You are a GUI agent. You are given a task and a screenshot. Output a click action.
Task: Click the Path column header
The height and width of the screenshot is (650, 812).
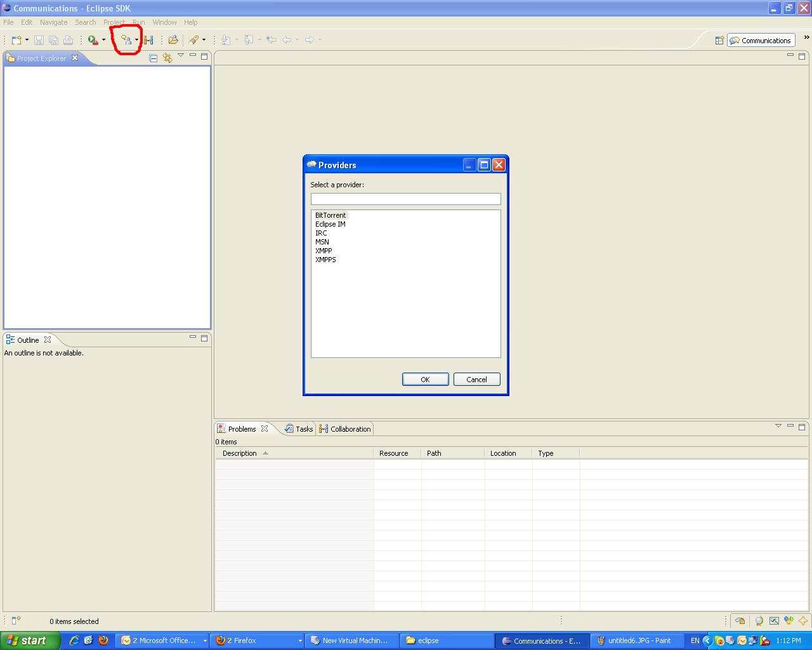tap(453, 453)
